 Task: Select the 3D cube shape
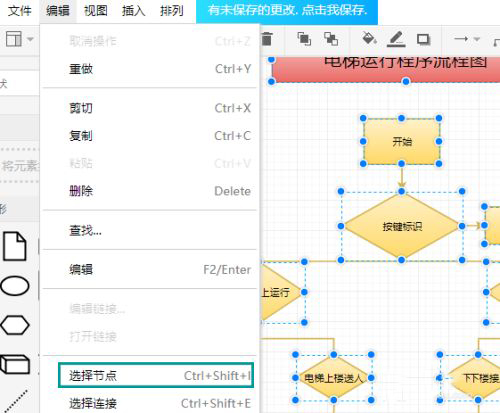15,364
